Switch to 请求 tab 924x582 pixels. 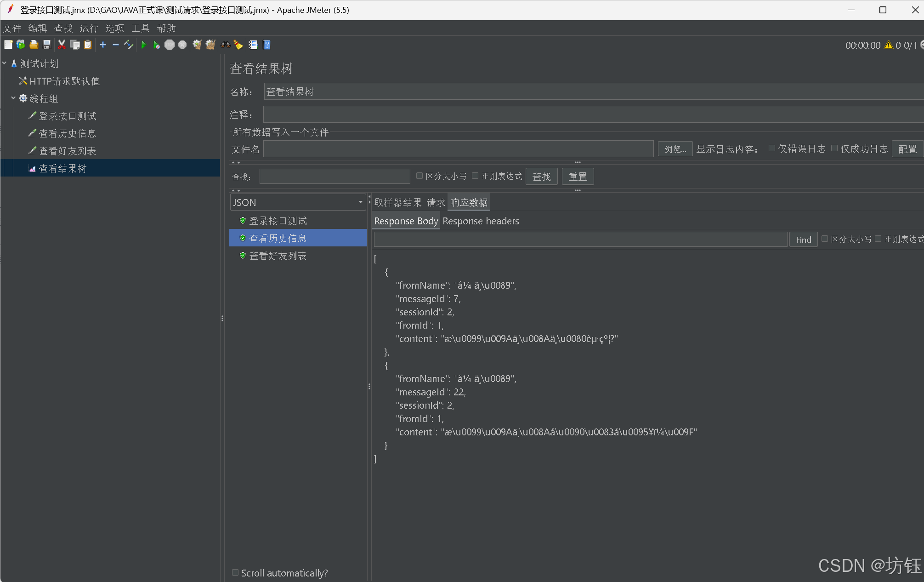point(436,202)
